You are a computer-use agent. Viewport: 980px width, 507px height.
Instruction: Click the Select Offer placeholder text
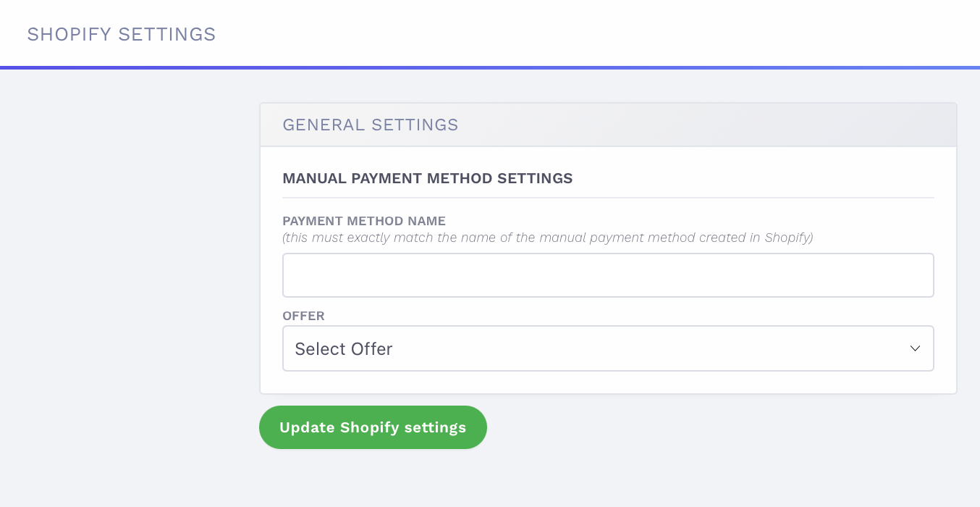343,348
